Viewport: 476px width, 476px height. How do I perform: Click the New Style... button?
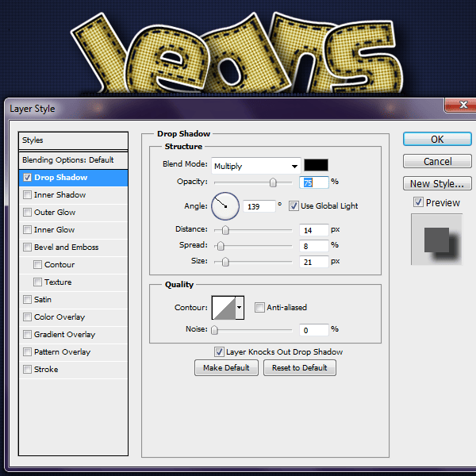[x=437, y=184]
